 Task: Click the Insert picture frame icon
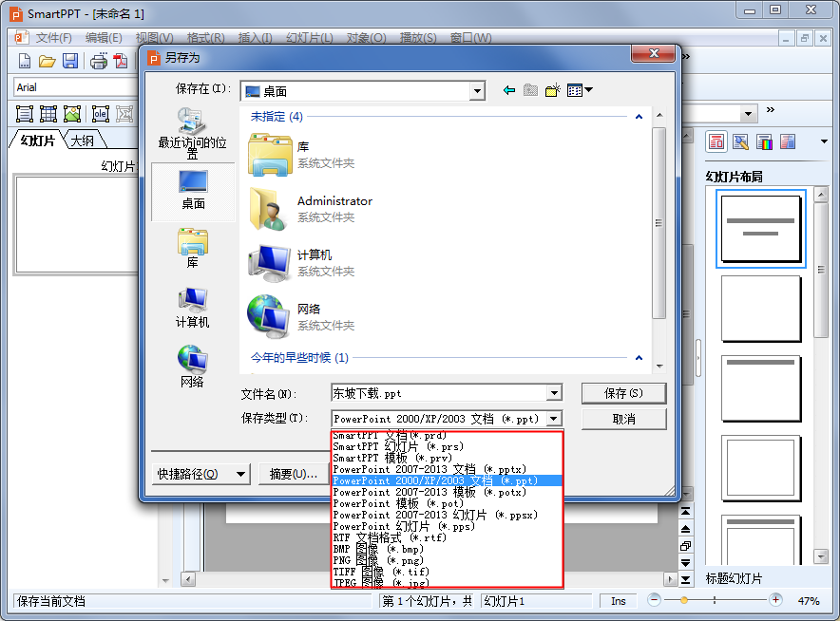(x=72, y=114)
